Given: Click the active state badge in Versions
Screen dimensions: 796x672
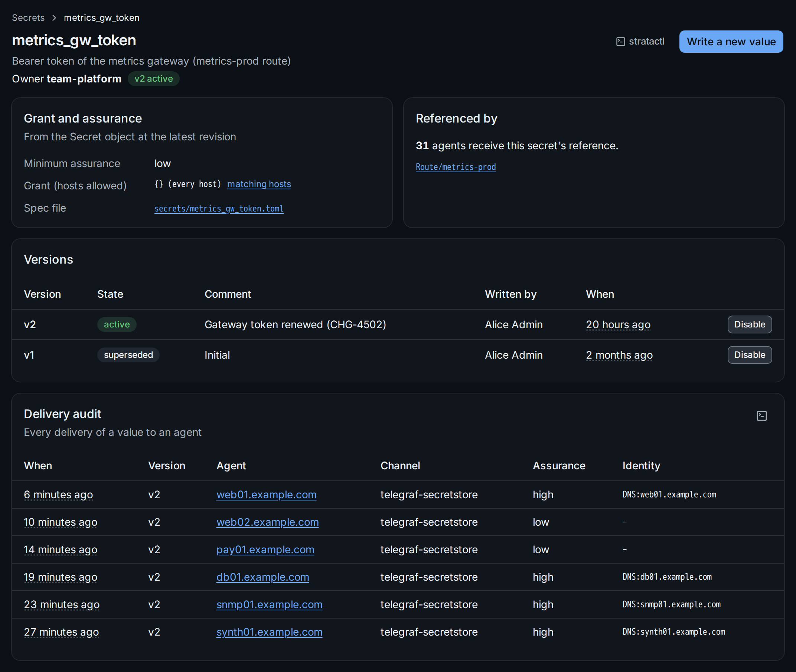Looking at the screenshot, I should 117,324.
